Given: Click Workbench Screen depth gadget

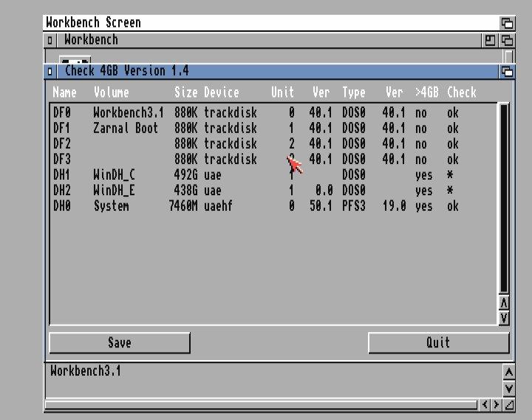Looking at the screenshot, I should tap(507, 23).
